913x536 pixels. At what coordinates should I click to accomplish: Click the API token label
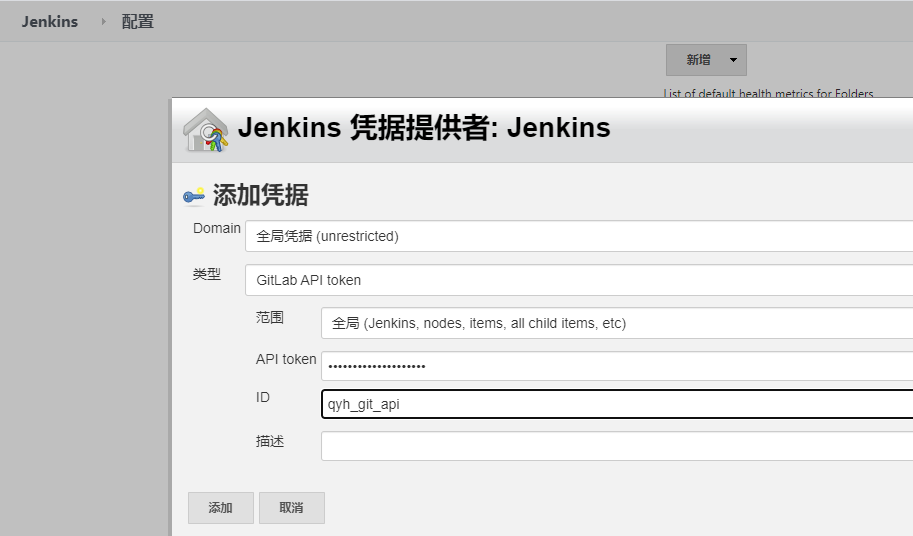pos(286,359)
